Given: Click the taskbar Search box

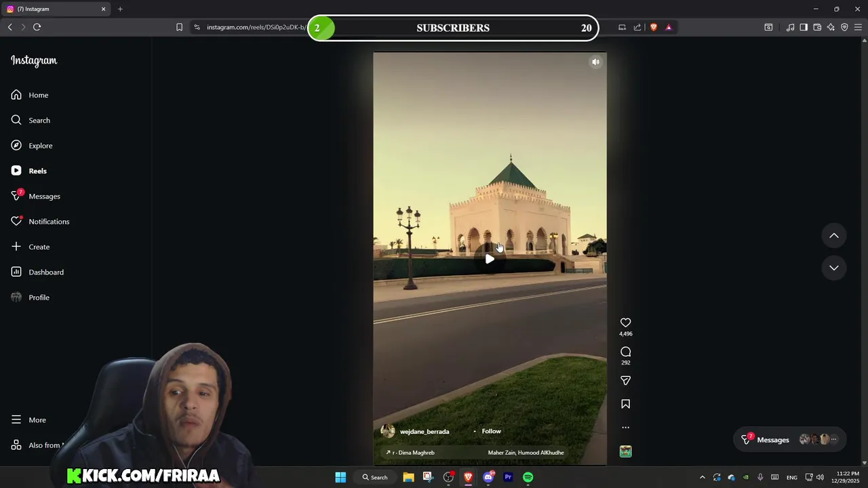Looking at the screenshot, I should click(x=375, y=477).
